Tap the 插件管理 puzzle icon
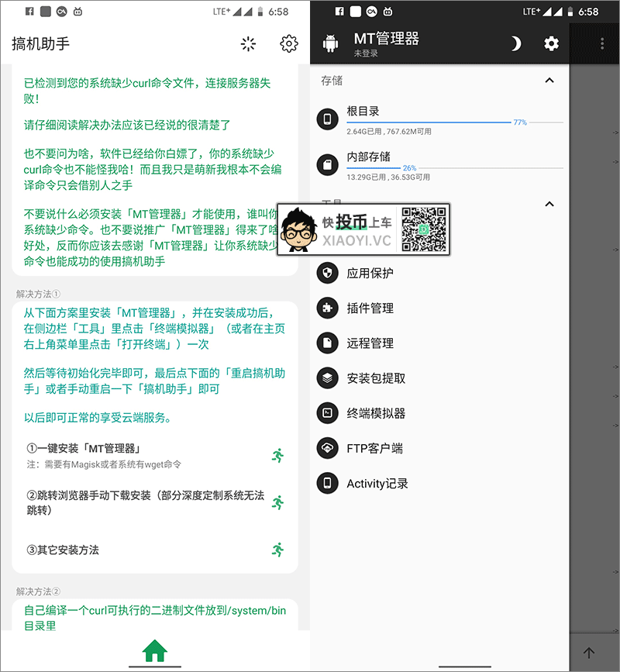 (327, 308)
